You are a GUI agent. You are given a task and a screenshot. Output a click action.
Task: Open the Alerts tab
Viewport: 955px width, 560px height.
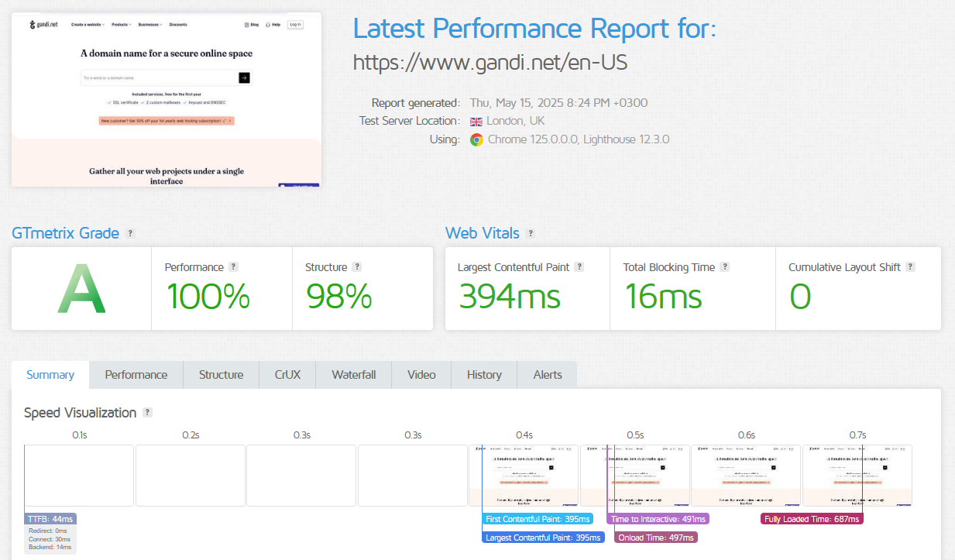(548, 375)
